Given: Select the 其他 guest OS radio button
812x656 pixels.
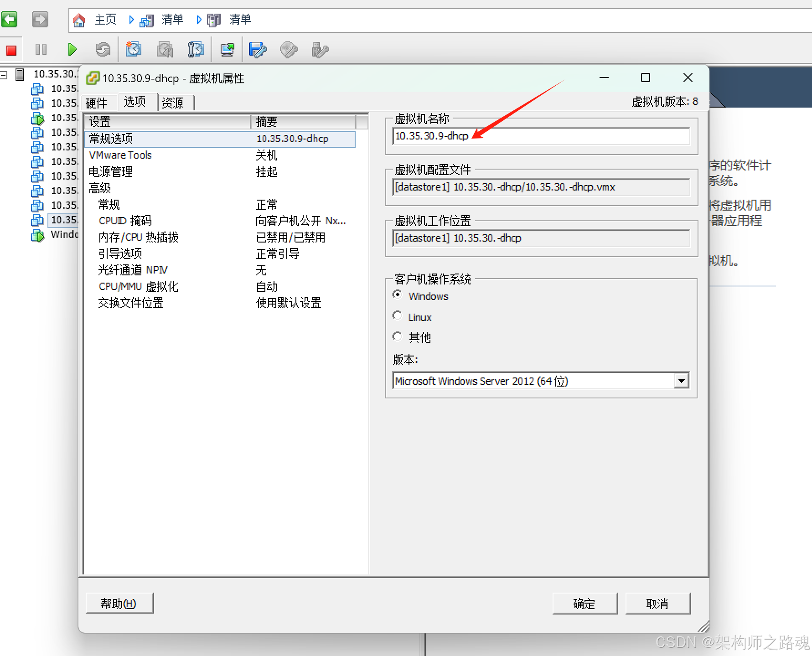Looking at the screenshot, I should click(398, 336).
